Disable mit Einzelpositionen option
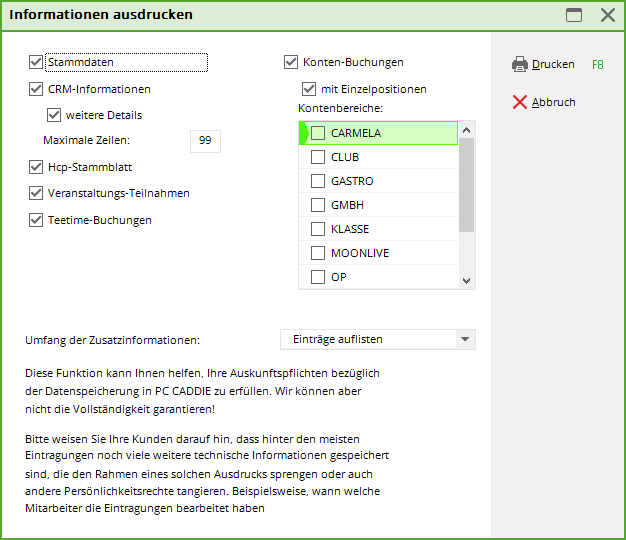The image size is (626, 540). [309, 89]
